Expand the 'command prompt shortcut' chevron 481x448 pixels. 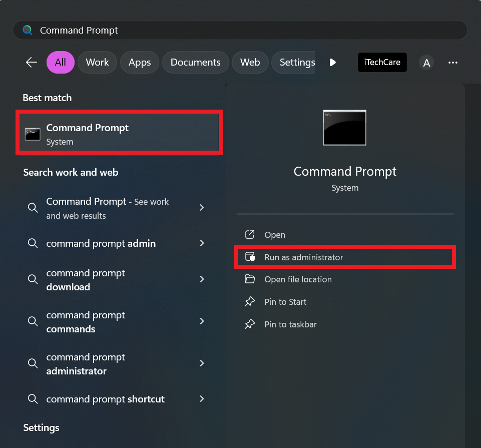click(202, 399)
